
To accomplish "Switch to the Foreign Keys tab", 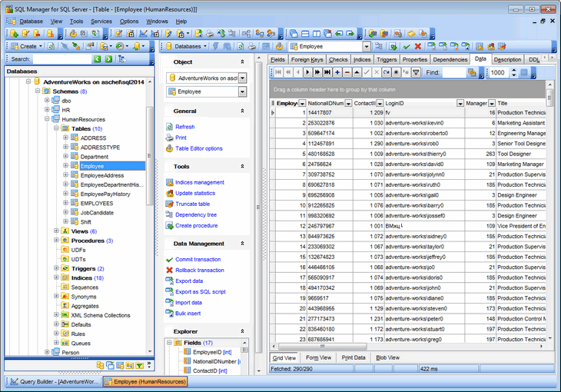I will [x=307, y=60].
